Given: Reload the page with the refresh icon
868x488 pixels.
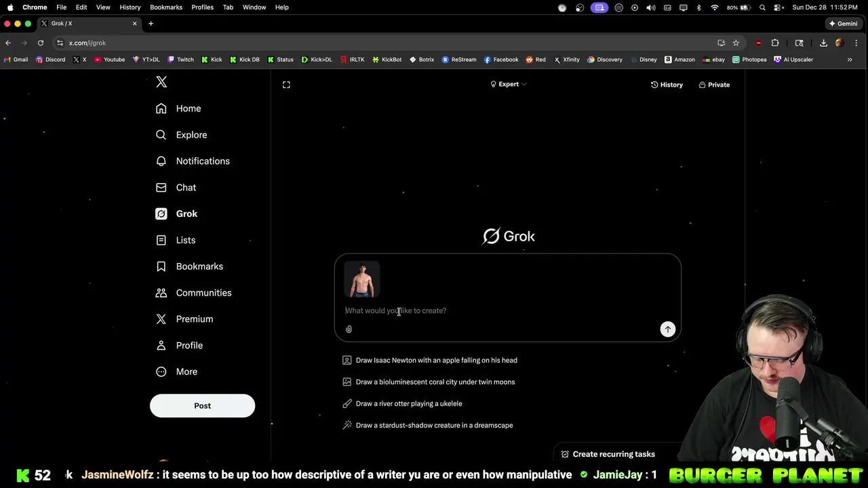Looking at the screenshot, I should pyautogui.click(x=41, y=43).
